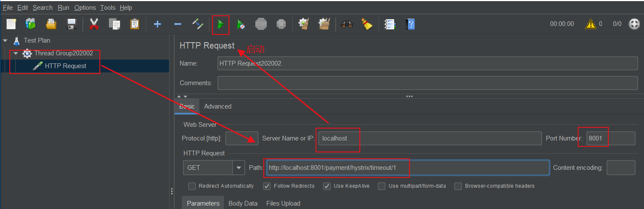Viewport: 644px width, 209px height.
Task: Click the Add plus icon
Action: [157, 24]
